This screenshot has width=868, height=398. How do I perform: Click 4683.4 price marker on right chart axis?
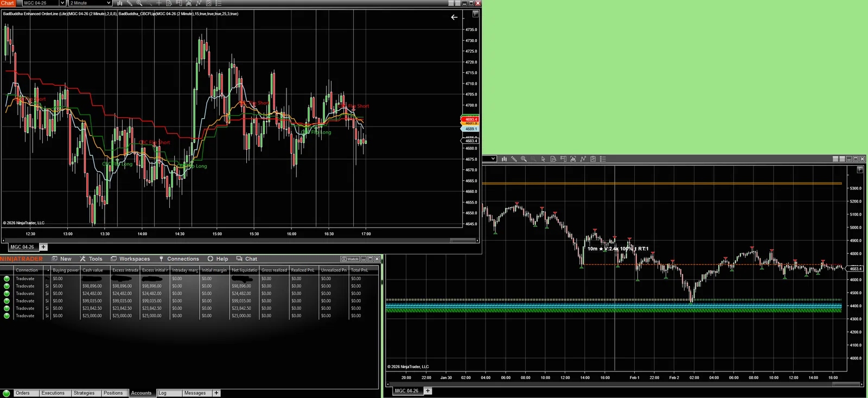(856, 269)
